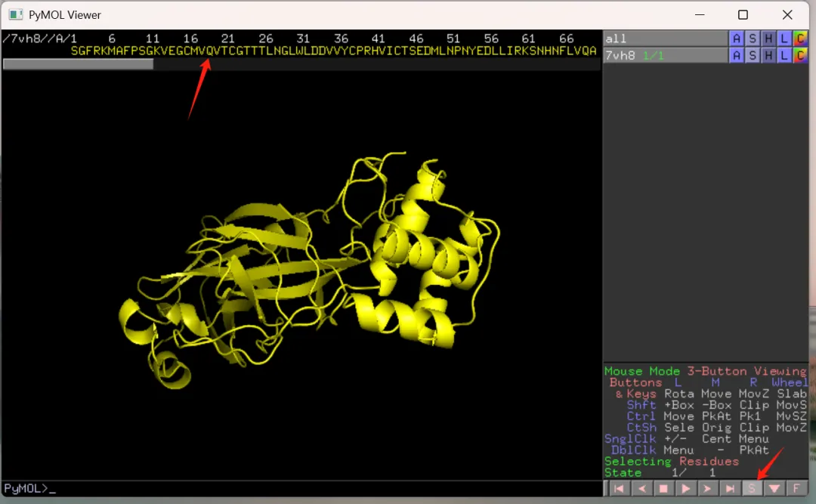Toggle visibility of the 7vh8 object
Screen dimensions: 816x504
(666, 54)
